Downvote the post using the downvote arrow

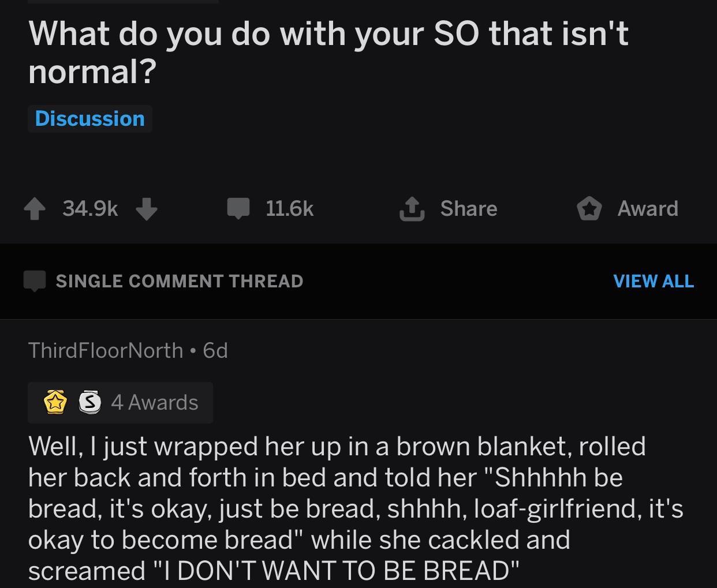pyautogui.click(x=147, y=209)
